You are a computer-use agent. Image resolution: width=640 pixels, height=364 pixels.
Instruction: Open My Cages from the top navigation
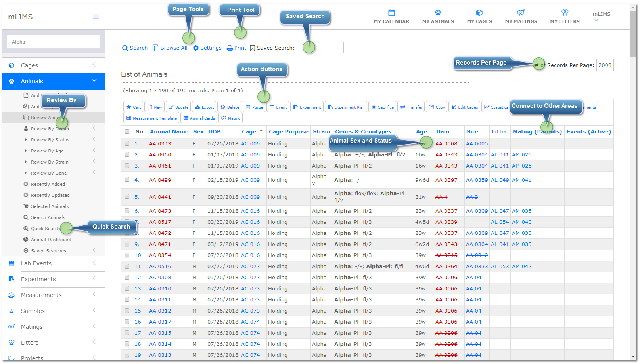479,17
